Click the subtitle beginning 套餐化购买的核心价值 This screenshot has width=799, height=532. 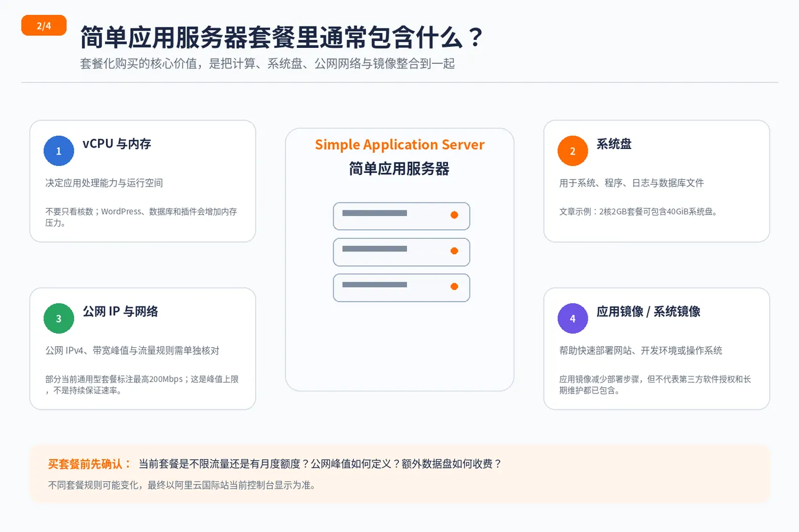point(267,64)
